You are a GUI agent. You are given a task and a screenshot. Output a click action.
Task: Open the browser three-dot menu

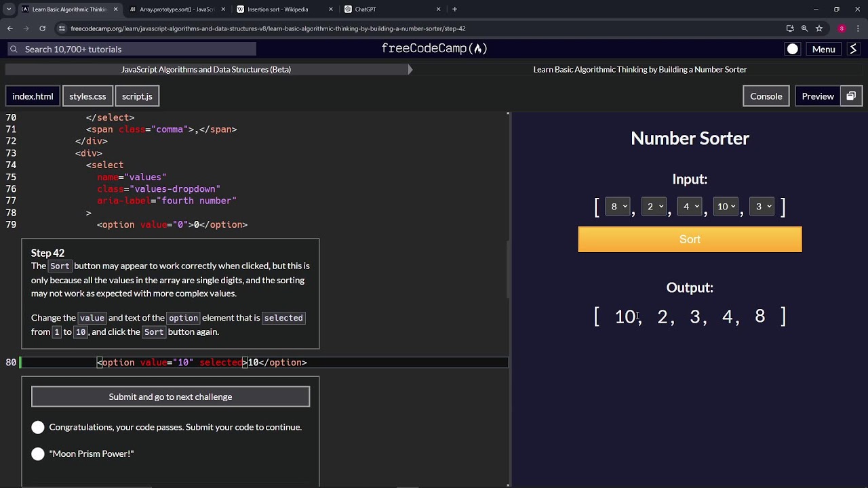pyautogui.click(x=858, y=28)
